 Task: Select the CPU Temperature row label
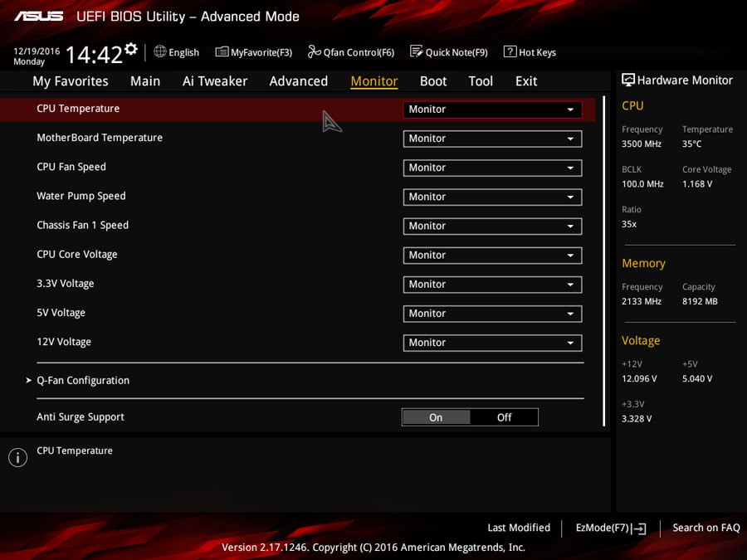pos(78,109)
